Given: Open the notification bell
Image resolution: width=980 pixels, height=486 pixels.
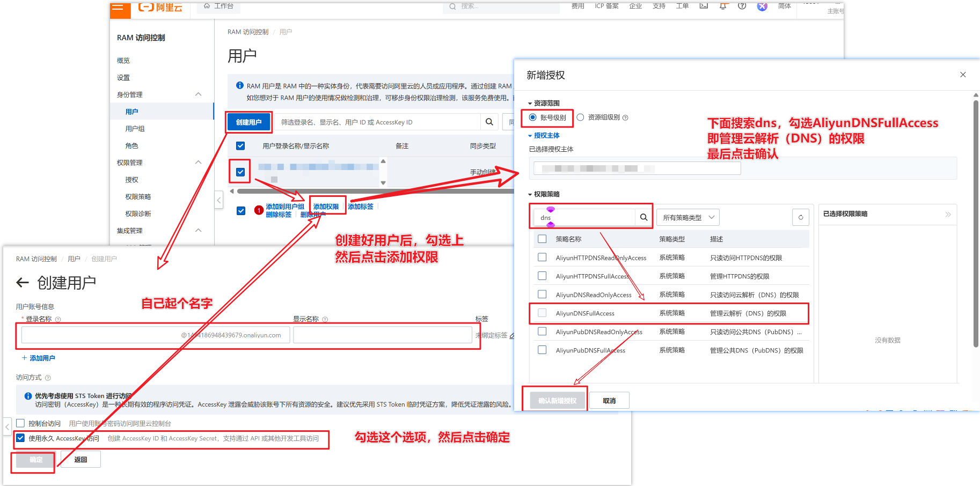Looking at the screenshot, I should click(x=723, y=6).
